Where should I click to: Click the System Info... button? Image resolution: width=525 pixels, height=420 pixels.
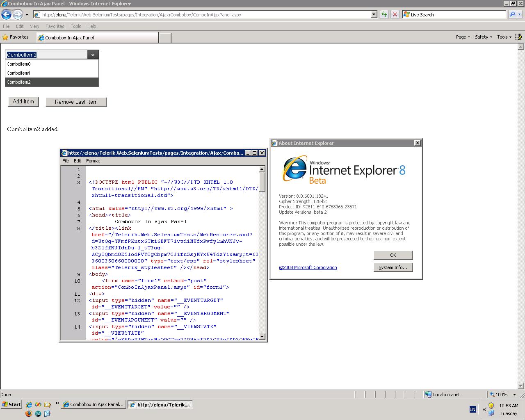pos(393,267)
